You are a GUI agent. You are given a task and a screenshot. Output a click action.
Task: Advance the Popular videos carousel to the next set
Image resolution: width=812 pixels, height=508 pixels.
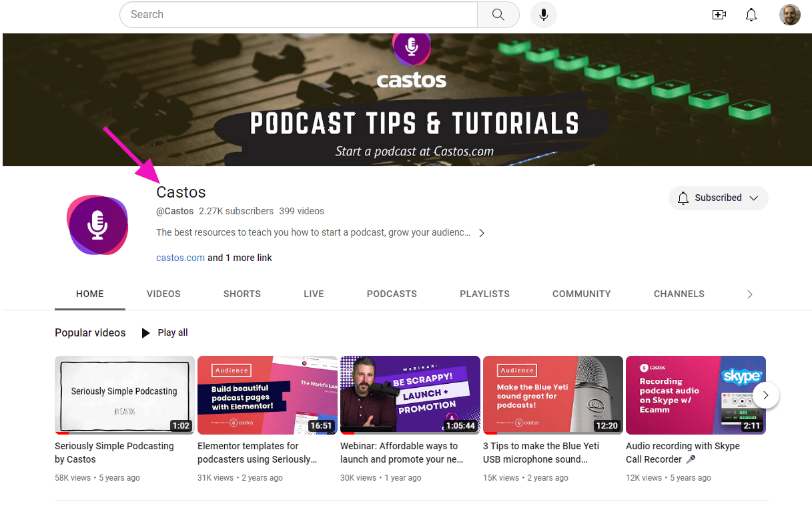tap(766, 395)
